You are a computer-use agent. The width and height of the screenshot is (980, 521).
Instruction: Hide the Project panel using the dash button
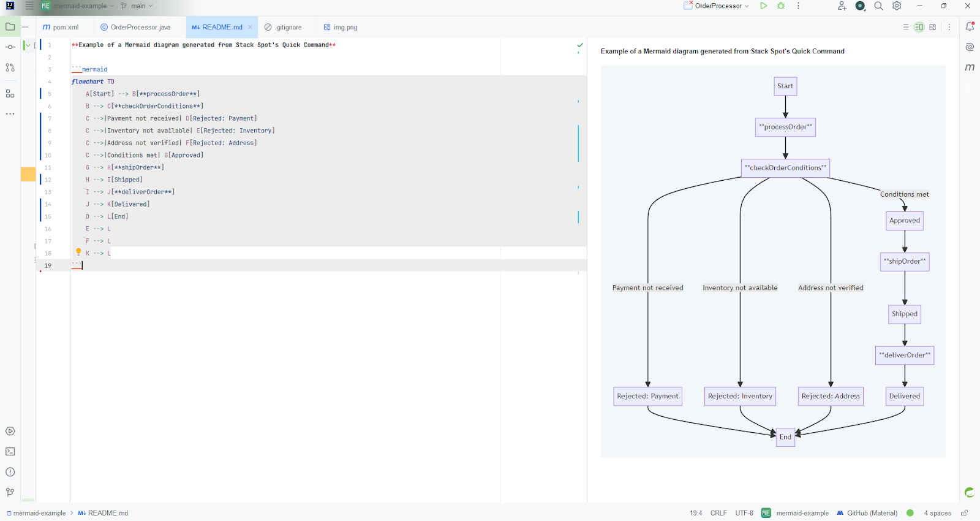coord(25,27)
